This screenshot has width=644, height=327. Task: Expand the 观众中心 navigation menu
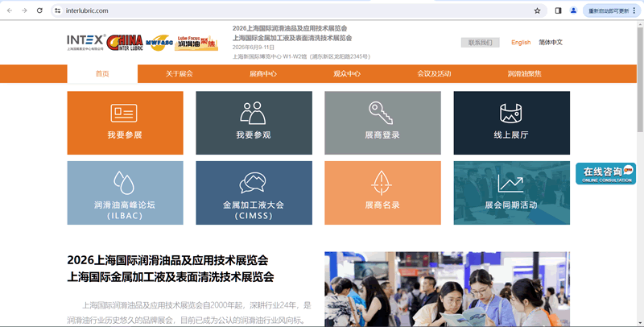[347, 73]
